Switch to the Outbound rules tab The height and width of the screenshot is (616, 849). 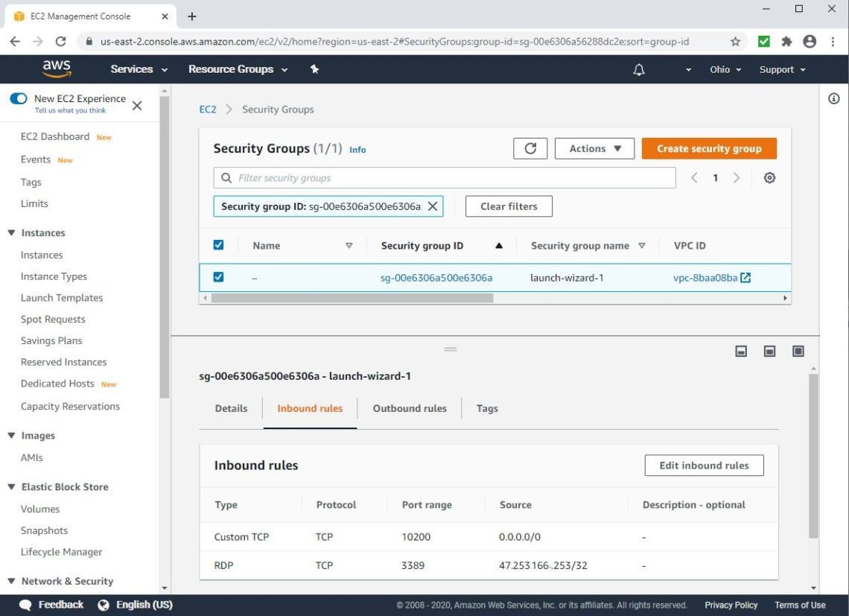tap(410, 408)
